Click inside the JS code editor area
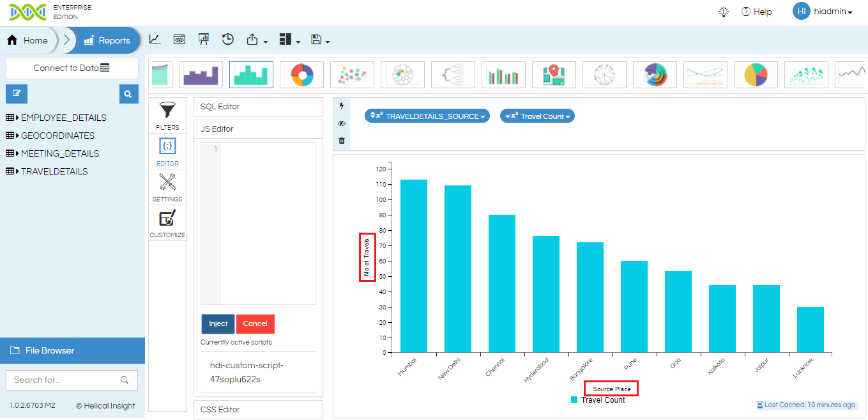 pyautogui.click(x=268, y=223)
